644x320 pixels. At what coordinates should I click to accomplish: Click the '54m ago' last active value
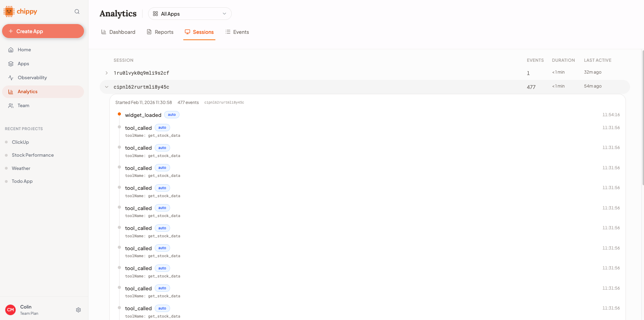[593, 86]
